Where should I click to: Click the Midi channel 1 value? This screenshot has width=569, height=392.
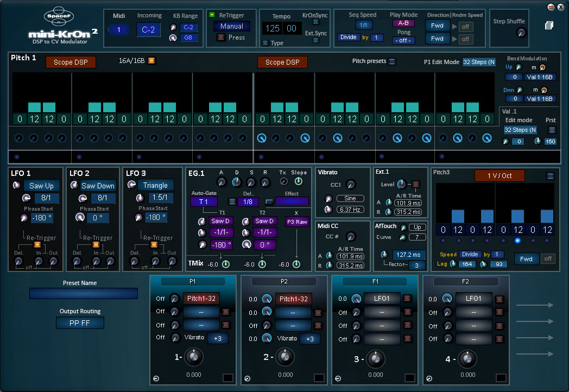point(119,29)
